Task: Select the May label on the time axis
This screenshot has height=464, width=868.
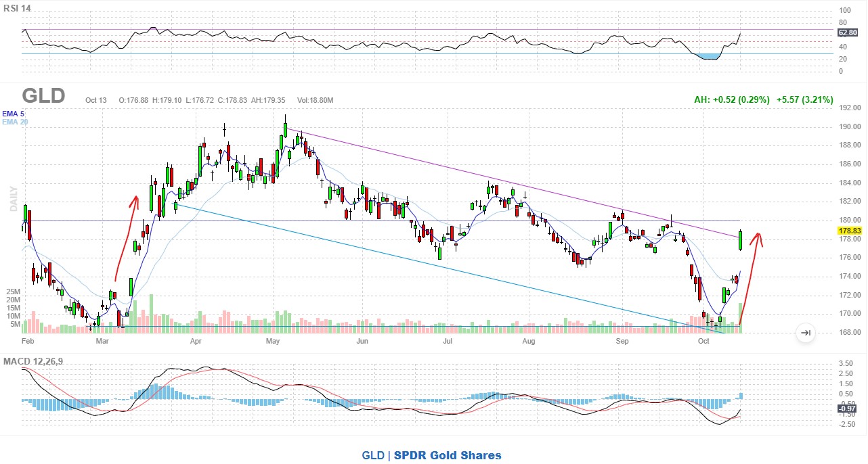Action: [273, 342]
